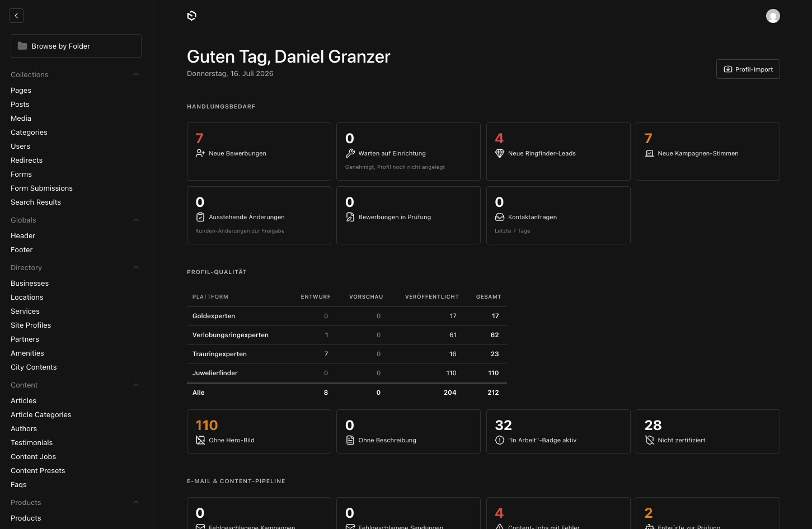Viewport: 812px width, 529px height.
Task: Open the user avatar account menu
Action: coord(773,16)
